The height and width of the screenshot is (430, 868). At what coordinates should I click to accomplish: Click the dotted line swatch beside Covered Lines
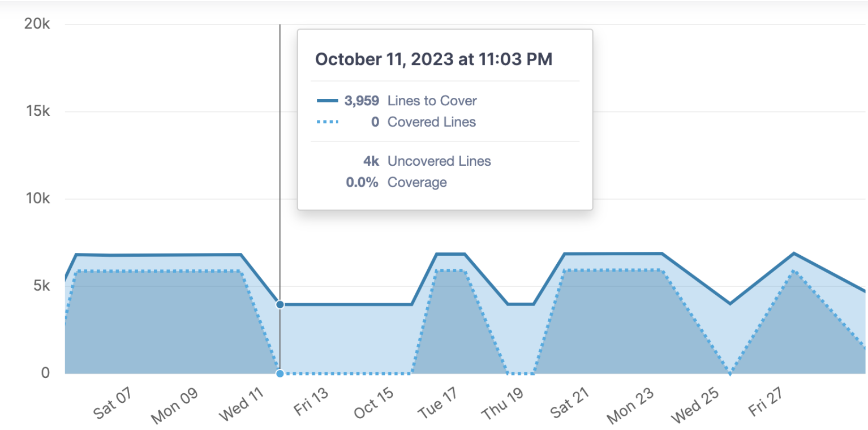pos(328,122)
